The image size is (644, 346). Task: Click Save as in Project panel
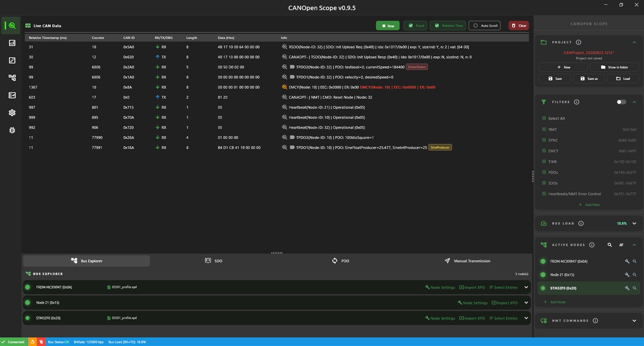tap(589, 79)
